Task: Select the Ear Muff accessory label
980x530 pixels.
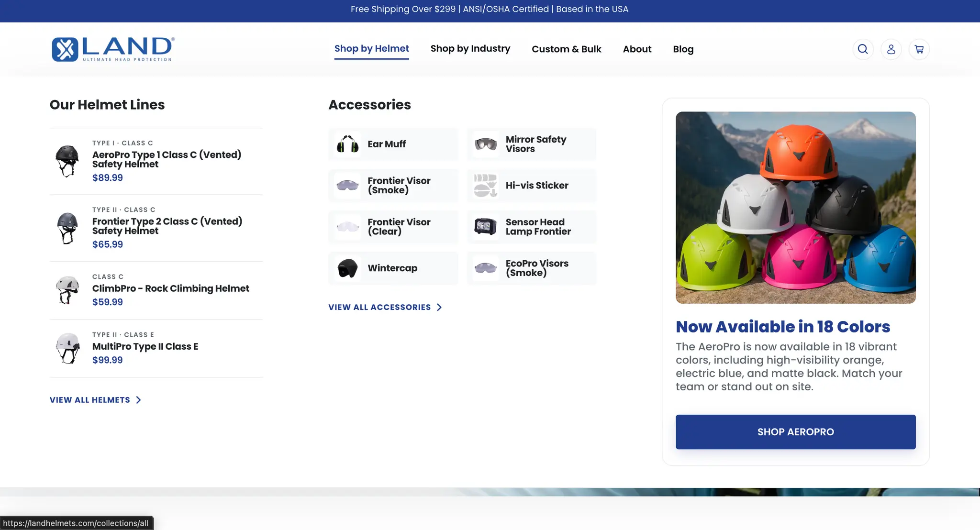Action: [x=387, y=144]
